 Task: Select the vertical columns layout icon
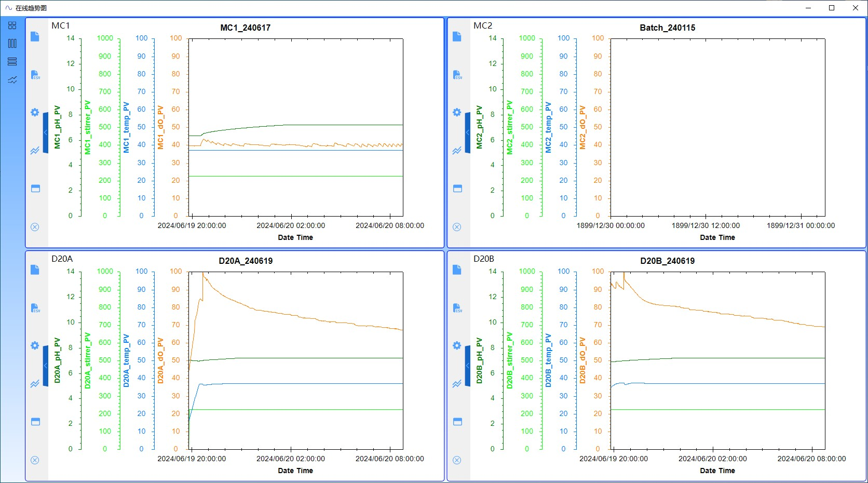12,44
